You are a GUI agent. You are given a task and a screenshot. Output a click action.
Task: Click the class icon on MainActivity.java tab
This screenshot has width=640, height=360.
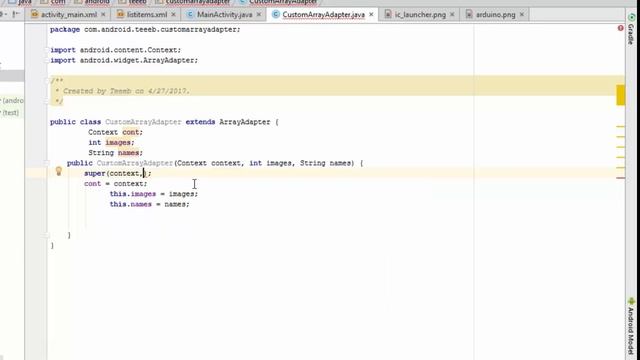(x=190, y=15)
